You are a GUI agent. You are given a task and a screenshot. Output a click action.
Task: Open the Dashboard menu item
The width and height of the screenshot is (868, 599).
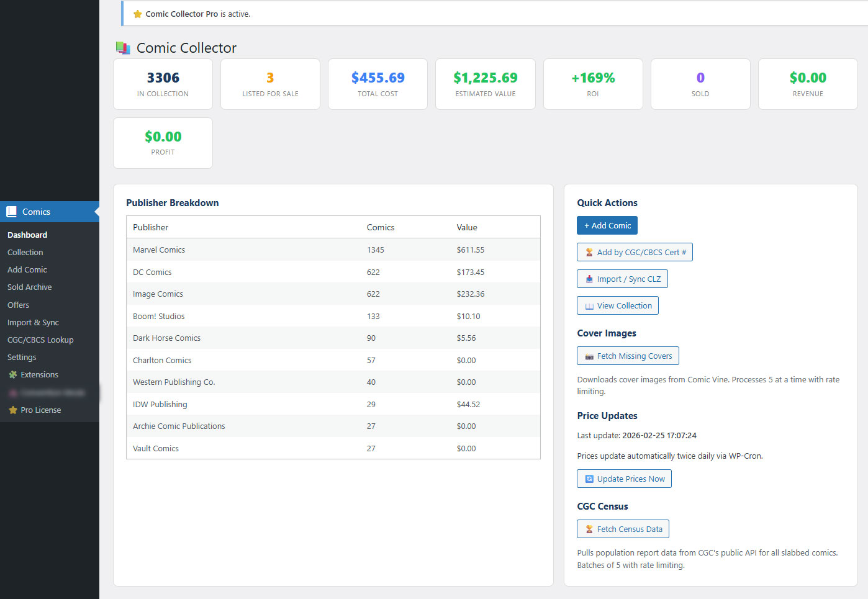point(27,235)
